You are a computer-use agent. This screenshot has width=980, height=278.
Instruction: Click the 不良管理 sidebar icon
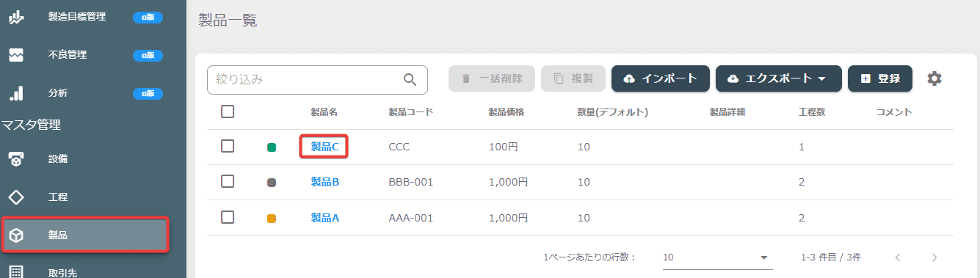[16, 55]
